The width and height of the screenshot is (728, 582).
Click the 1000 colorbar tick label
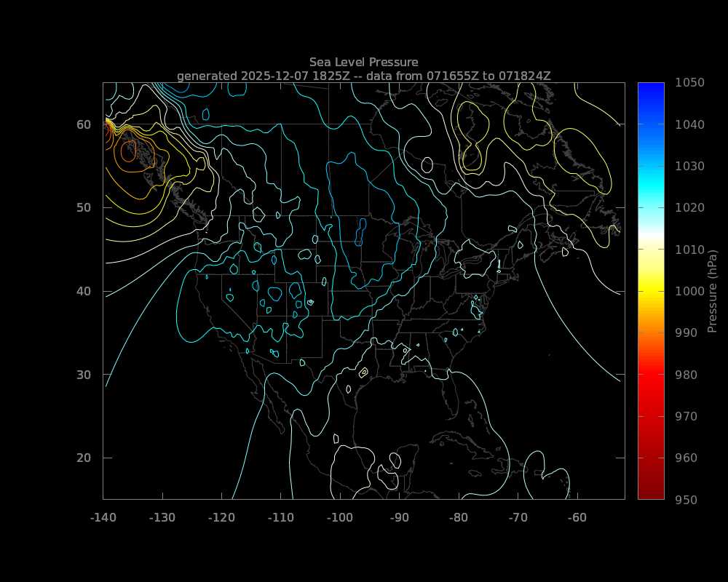pyautogui.click(x=689, y=291)
